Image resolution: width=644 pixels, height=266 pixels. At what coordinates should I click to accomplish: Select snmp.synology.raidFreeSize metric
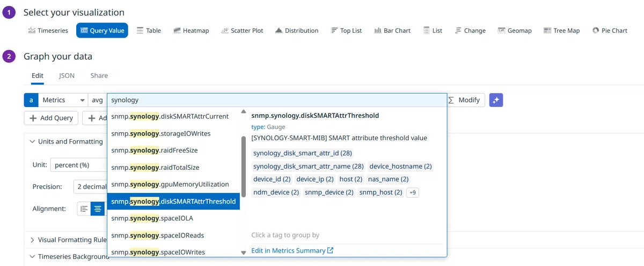(173, 150)
